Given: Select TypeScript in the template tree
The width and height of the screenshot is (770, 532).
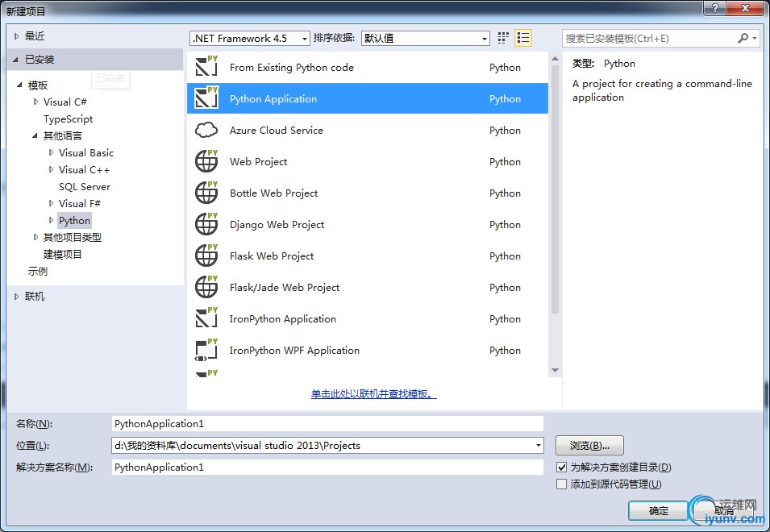Looking at the screenshot, I should pos(68,118).
